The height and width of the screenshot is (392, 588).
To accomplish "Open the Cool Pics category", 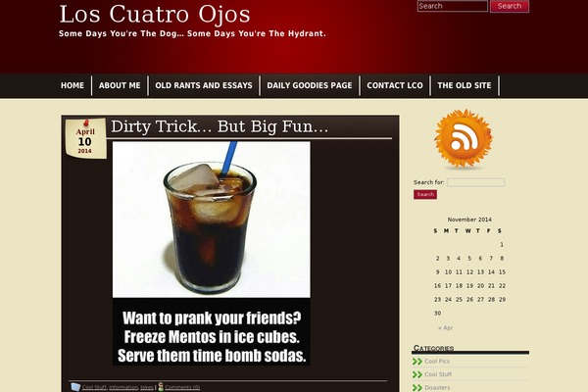I will click(x=437, y=362).
